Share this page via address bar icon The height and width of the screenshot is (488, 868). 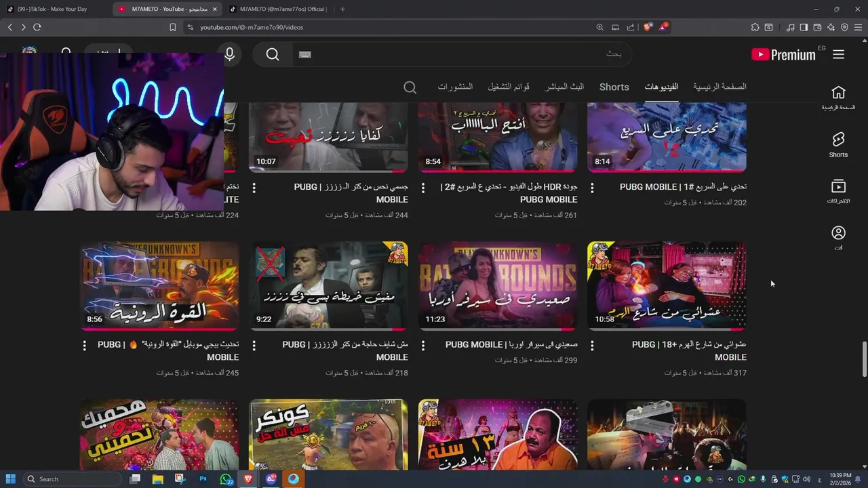pos(631,27)
